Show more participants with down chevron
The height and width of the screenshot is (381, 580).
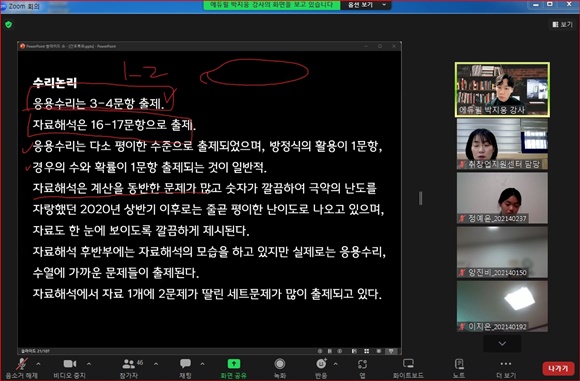(502, 344)
